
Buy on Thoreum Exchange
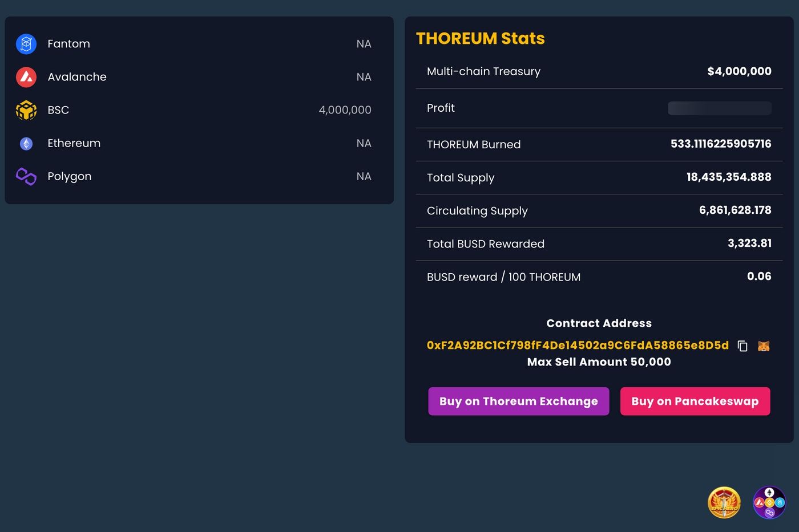coord(519,401)
